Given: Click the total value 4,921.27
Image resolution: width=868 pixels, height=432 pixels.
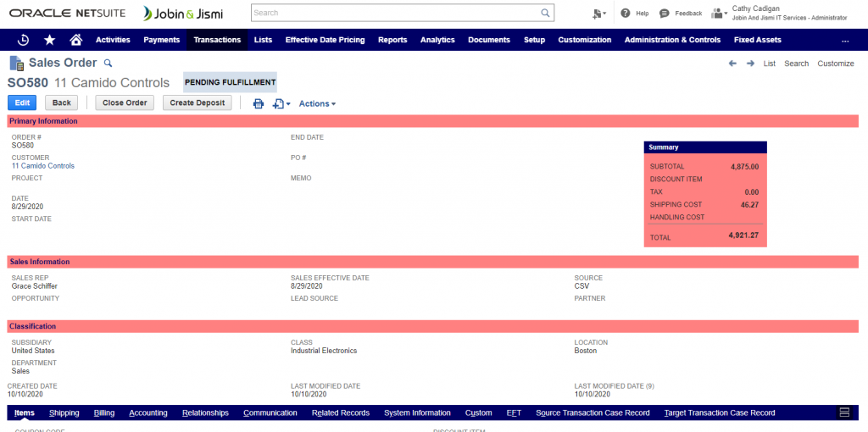Looking at the screenshot, I should pyautogui.click(x=743, y=235).
